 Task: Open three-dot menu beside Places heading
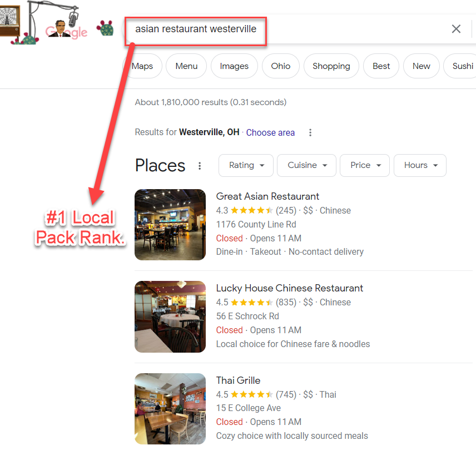[x=200, y=166]
